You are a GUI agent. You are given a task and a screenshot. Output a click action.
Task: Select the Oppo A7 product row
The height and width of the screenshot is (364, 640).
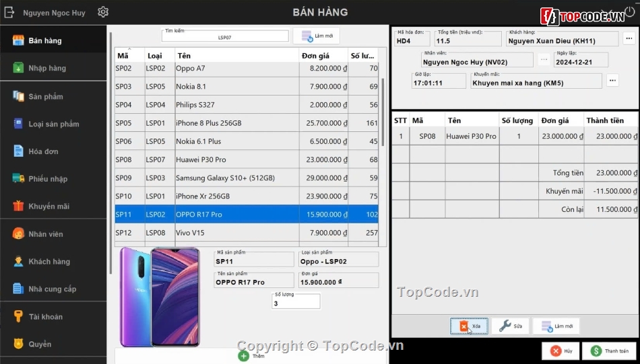point(247,68)
